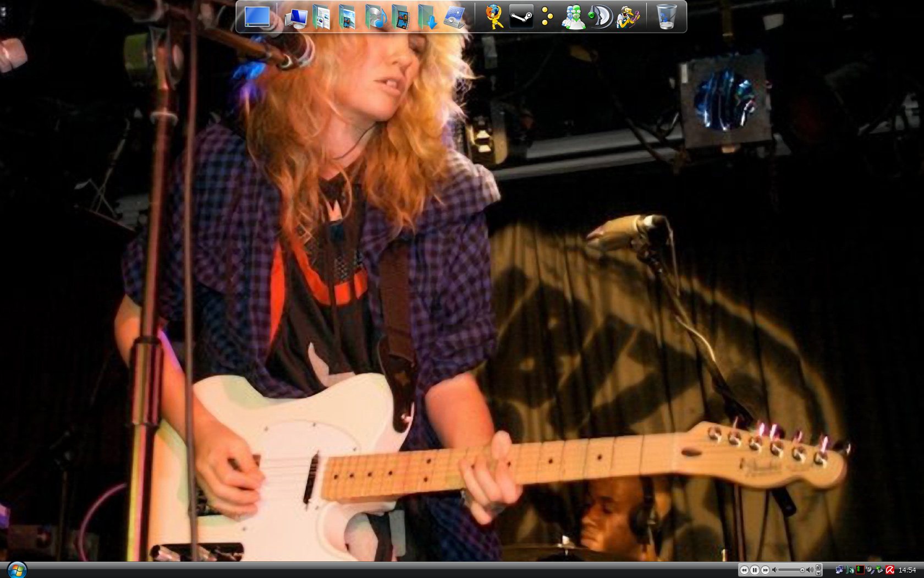Screen dimensions: 924x578
Task: Open the Mr. Burns phone icon
Action: [x=628, y=17]
